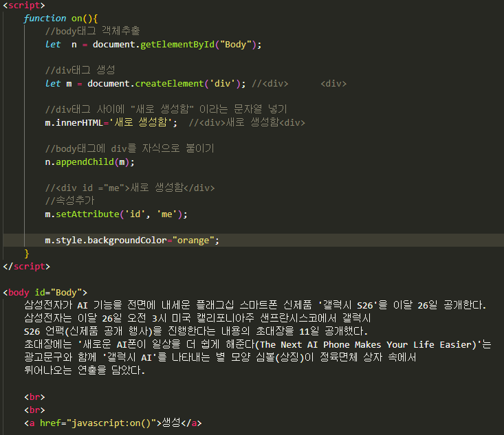The height and width of the screenshot is (435, 504).
Task: Click the closing </script> tag
Action: click(x=27, y=267)
